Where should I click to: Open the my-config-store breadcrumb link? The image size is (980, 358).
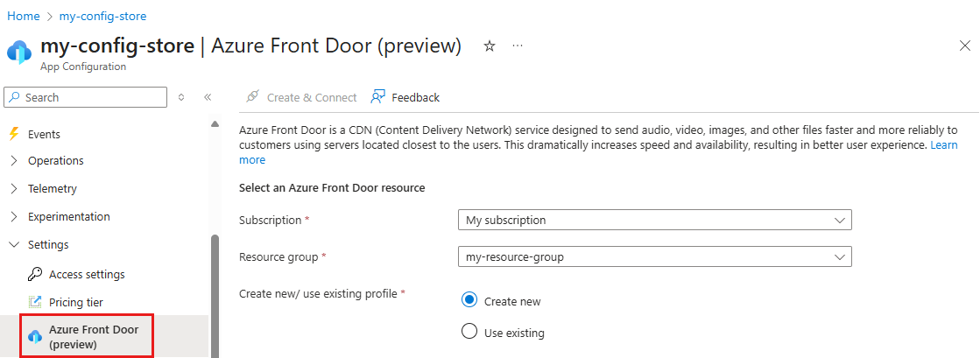(x=103, y=17)
